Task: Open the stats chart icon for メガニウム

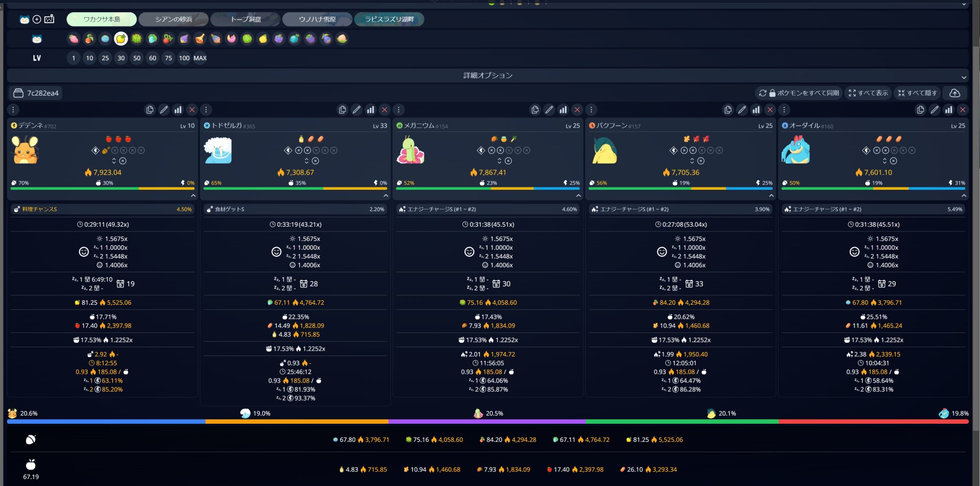Action: pos(563,110)
